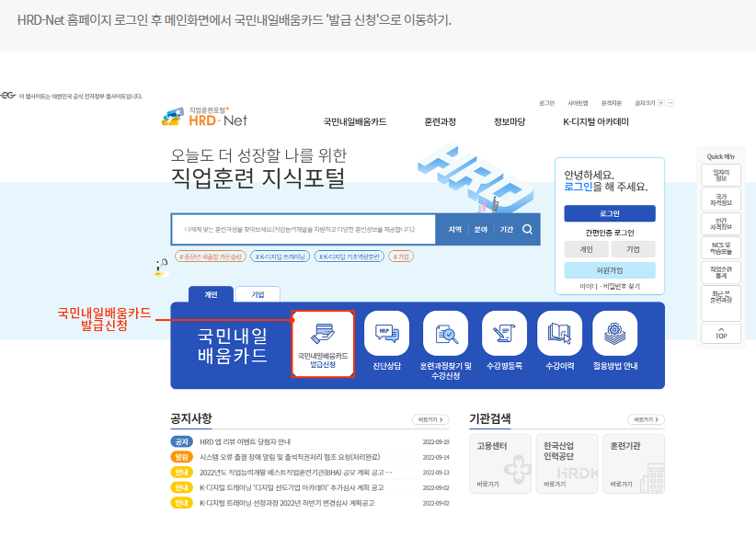This screenshot has width=756, height=537.
Task: Open 직업훈련 통계 in Quick menu
Action: click(721, 272)
